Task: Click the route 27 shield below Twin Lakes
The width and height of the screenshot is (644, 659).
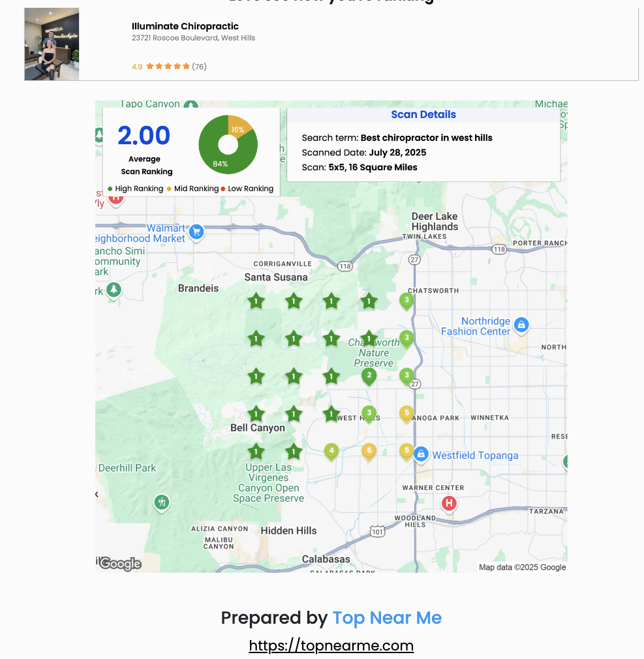Action: (x=414, y=260)
